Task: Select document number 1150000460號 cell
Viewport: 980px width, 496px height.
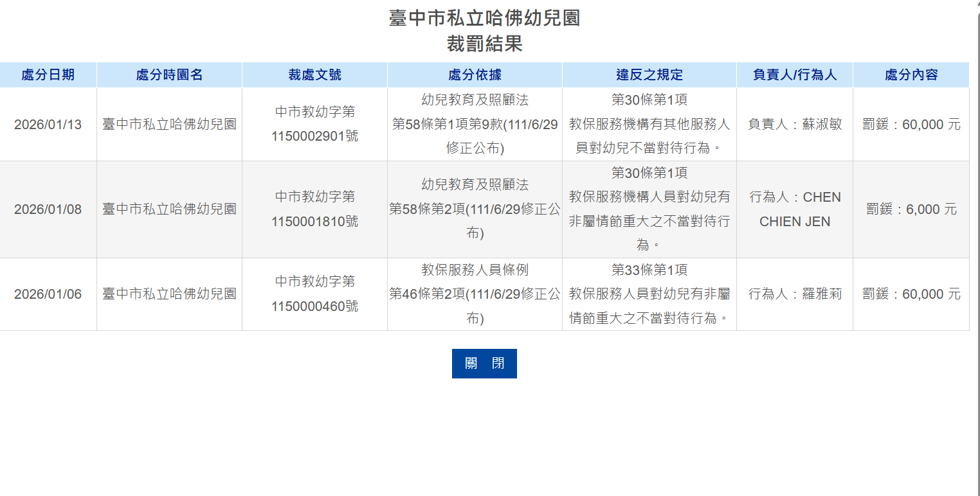Action: (x=314, y=294)
